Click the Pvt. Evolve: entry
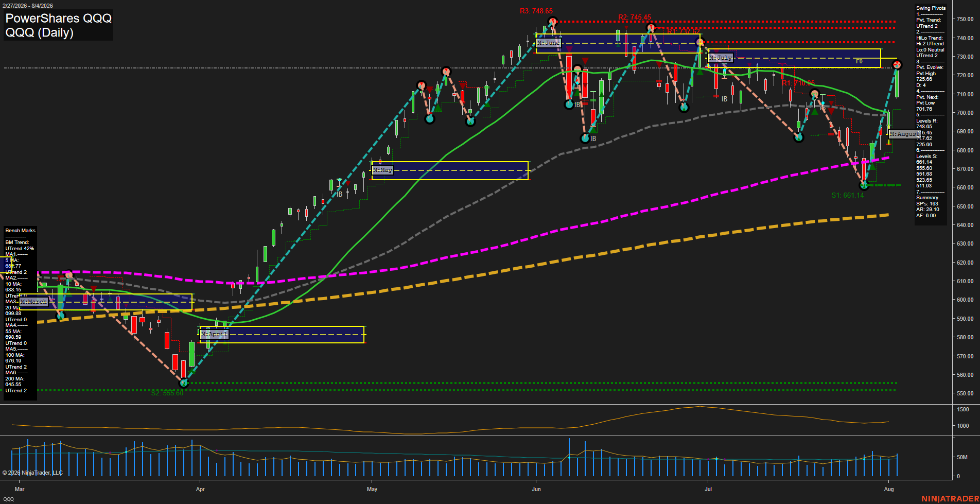 [930, 67]
